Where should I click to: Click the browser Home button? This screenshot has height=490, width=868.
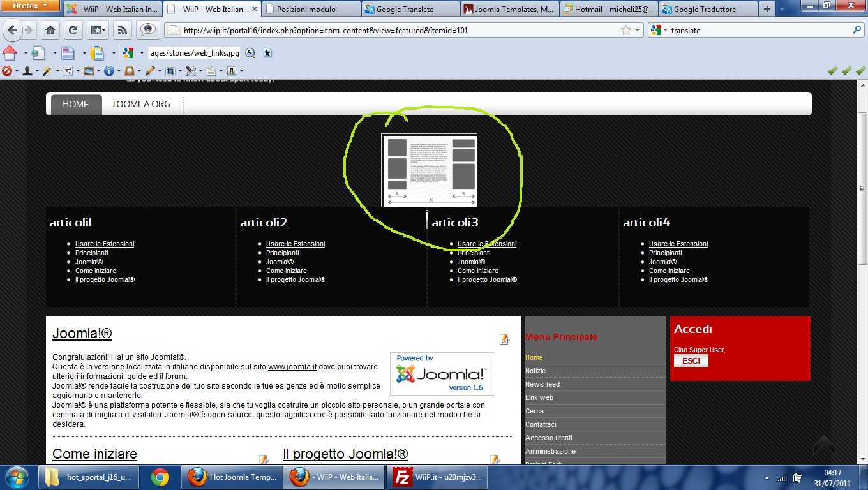(x=50, y=30)
